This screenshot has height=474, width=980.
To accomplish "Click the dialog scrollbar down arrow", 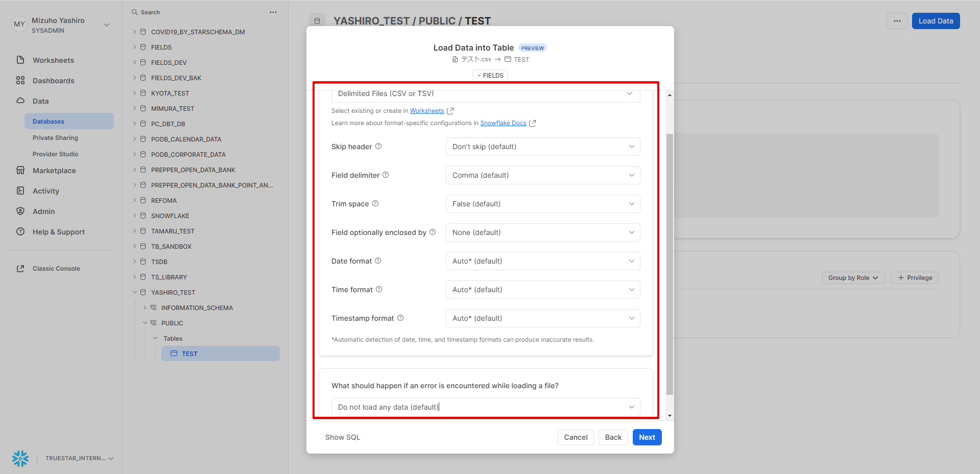I will [670, 416].
